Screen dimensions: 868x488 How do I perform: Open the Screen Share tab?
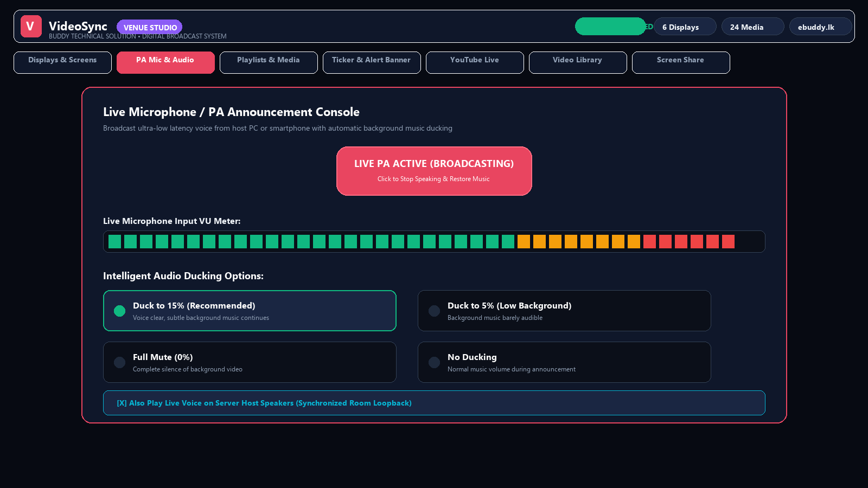(681, 62)
